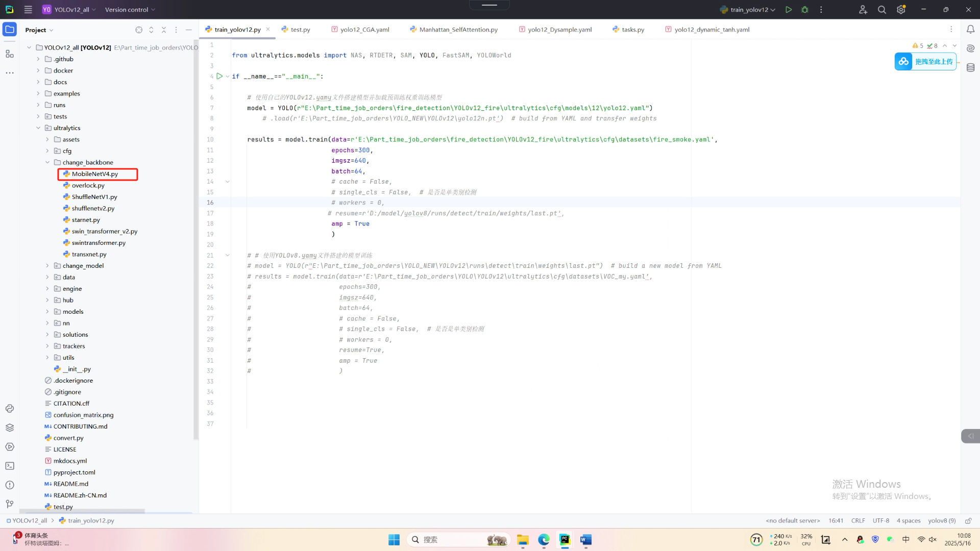Fold the code block at line 14
Viewport: 980px width, 551px height.
point(228,182)
